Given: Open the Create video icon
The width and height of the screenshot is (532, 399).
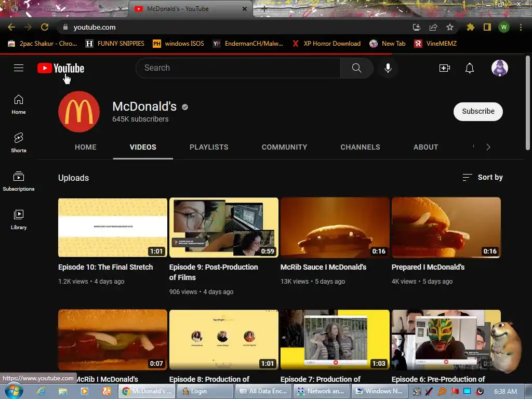Looking at the screenshot, I should pyautogui.click(x=445, y=68).
